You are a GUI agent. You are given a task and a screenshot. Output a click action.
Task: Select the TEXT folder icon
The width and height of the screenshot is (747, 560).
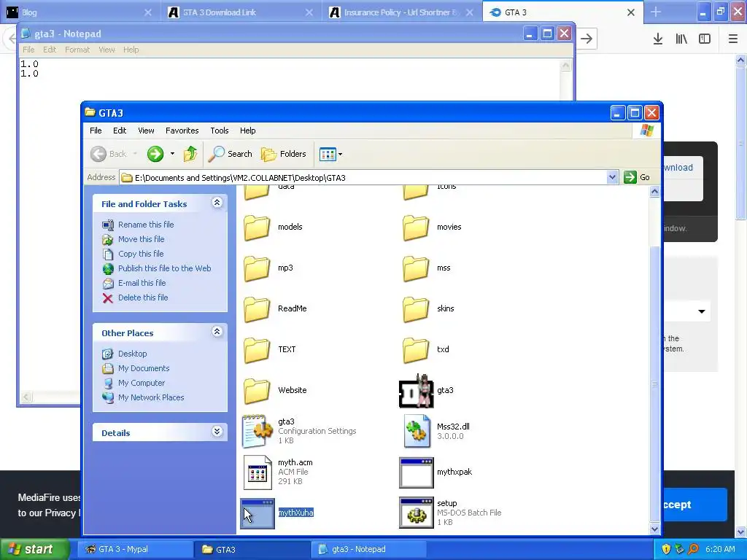tap(257, 350)
